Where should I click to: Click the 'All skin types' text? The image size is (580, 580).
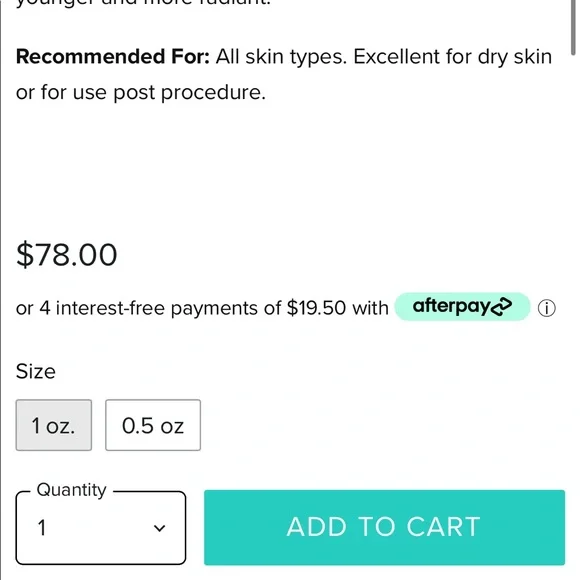281,57
